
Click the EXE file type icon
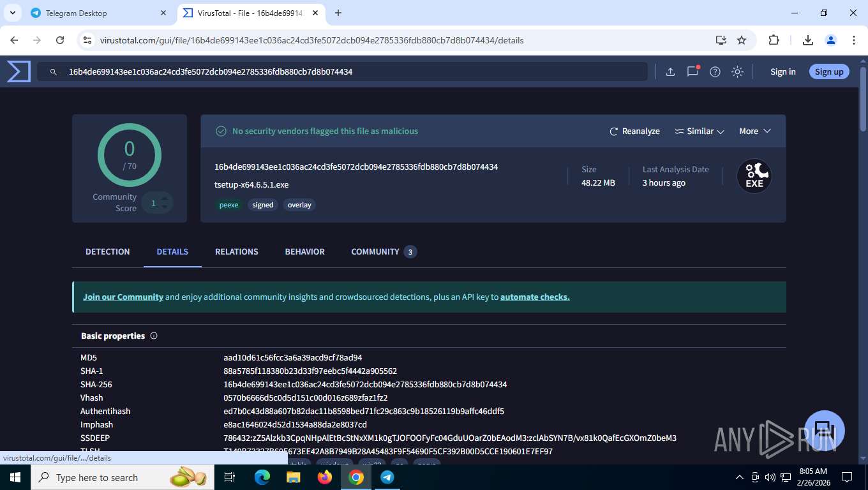click(754, 176)
